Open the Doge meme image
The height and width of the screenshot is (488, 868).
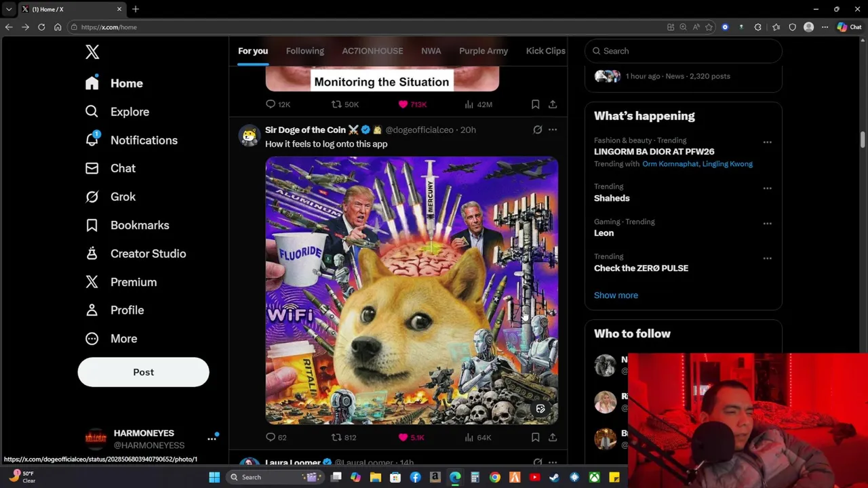click(x=412, y=290)
